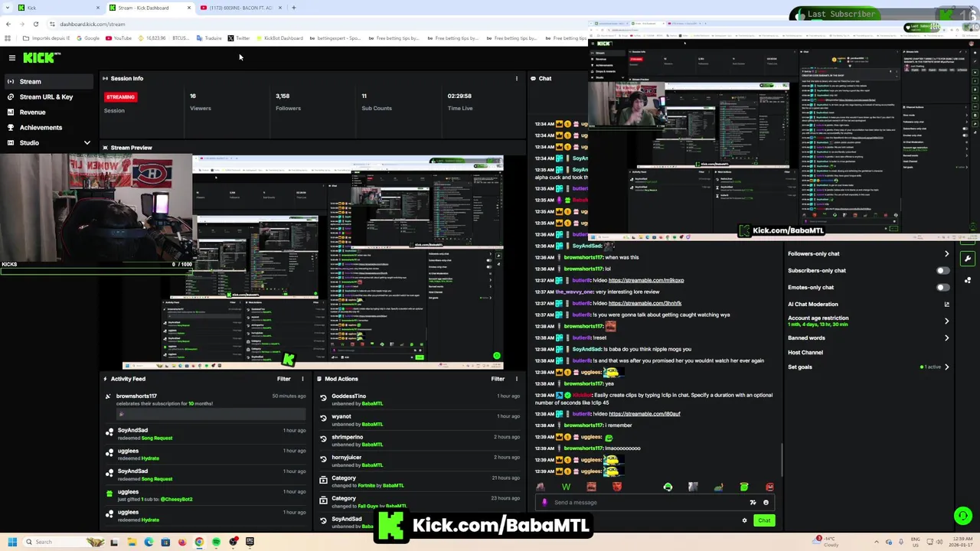Open Epic Games Launcher from taskbar

coord(250,542)
